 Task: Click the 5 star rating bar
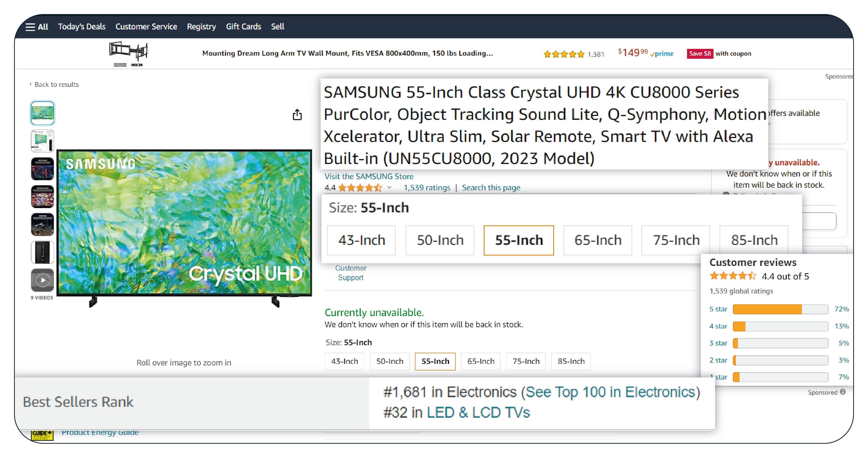[780, 309]
